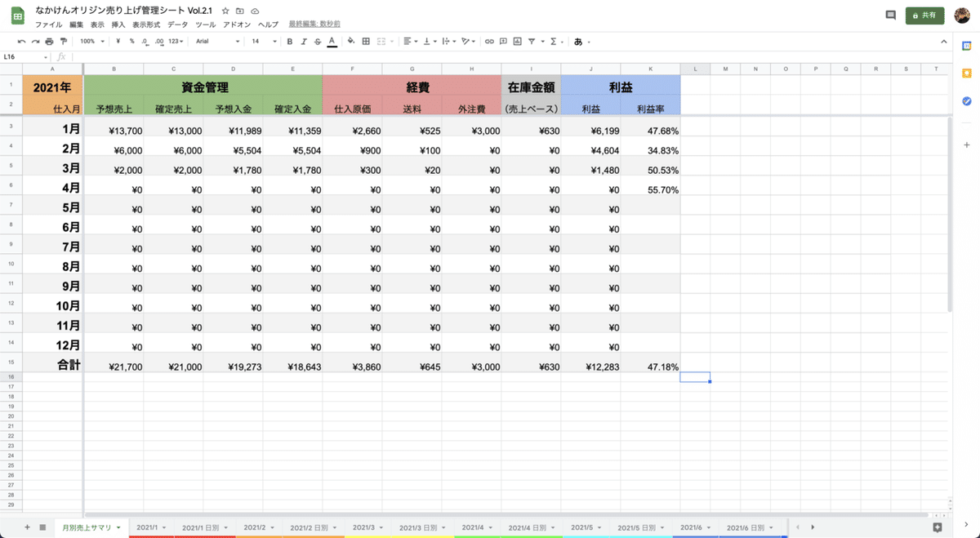This screenshot has width=980, height=538.
Task: Click the undo arrow icon
Action: pyautogui.click(x=21, y=41)
